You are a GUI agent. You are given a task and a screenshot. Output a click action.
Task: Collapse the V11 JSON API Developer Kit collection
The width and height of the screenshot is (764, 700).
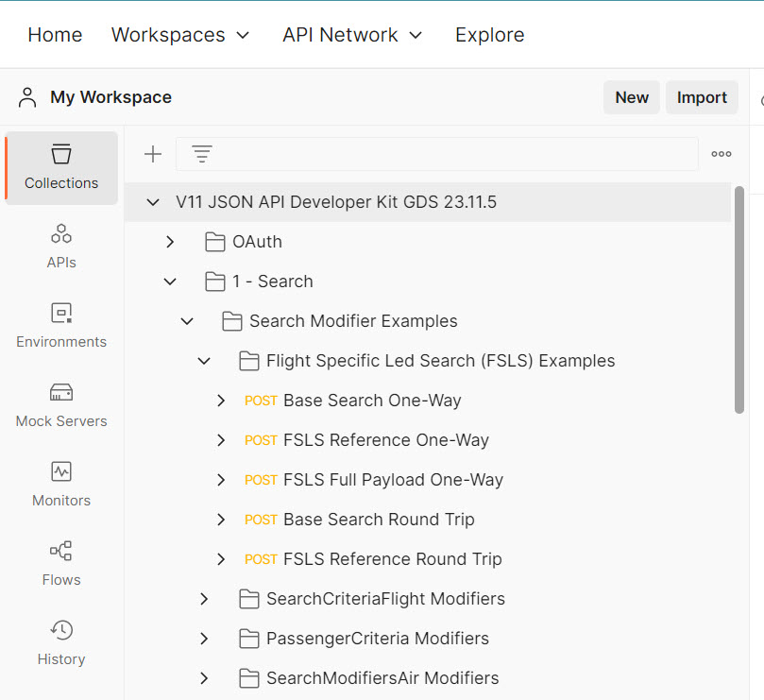(153, 202)
